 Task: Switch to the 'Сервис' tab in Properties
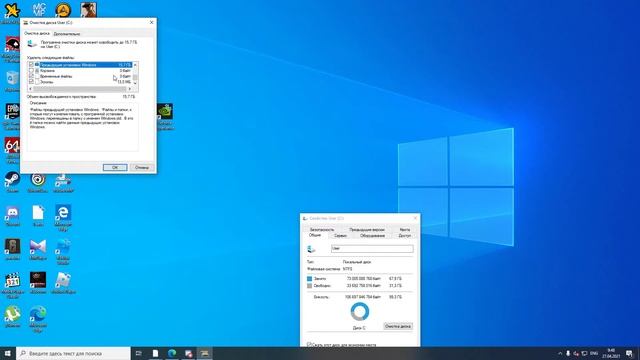coord(340,236)
